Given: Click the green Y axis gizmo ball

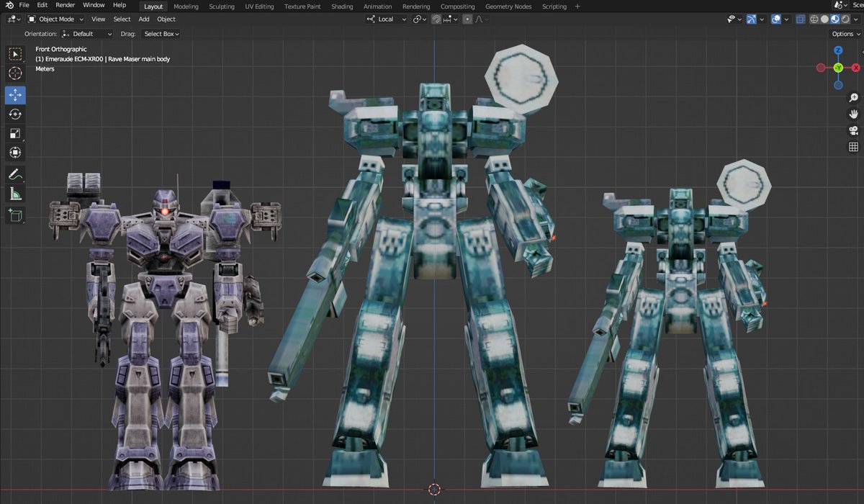Looking at the screenshot, I should click(x=839, y=68).
